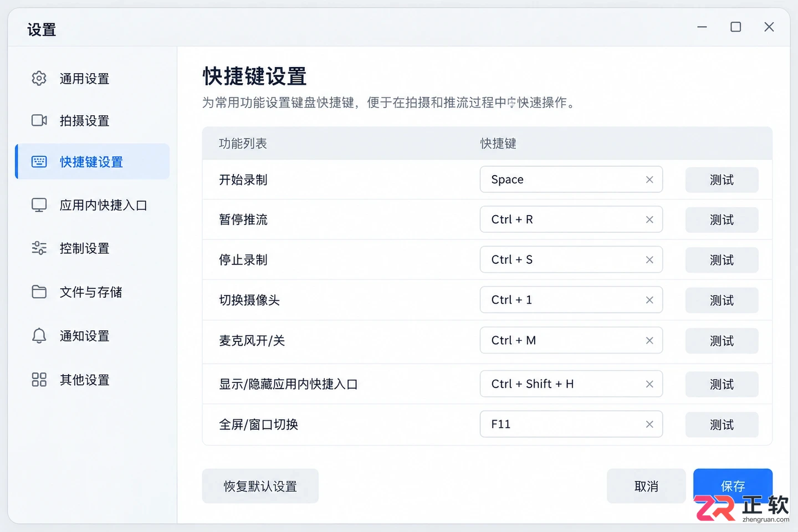Clear the Space shortcut for 开始录制

coord(649,180)
